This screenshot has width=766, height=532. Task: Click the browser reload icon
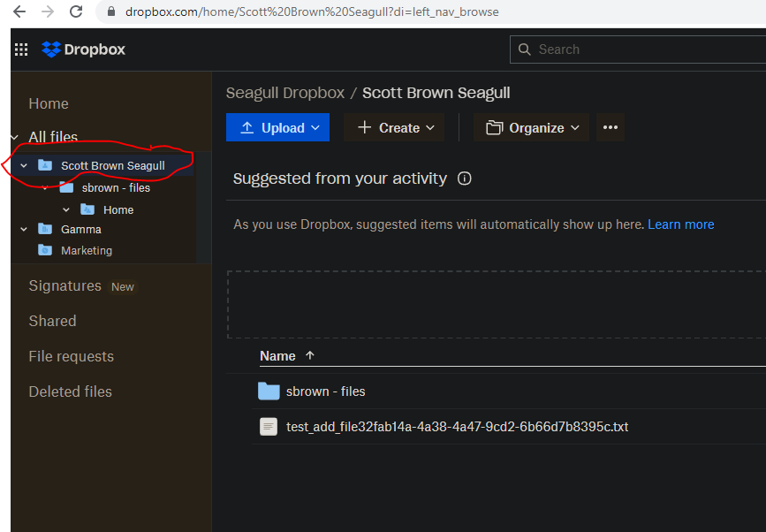tap(77, 12)
